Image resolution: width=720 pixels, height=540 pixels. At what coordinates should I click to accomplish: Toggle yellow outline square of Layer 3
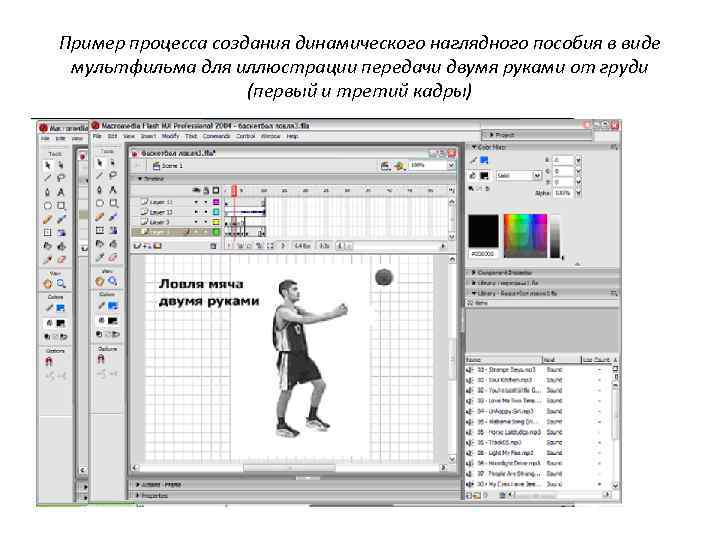[216, 222]
